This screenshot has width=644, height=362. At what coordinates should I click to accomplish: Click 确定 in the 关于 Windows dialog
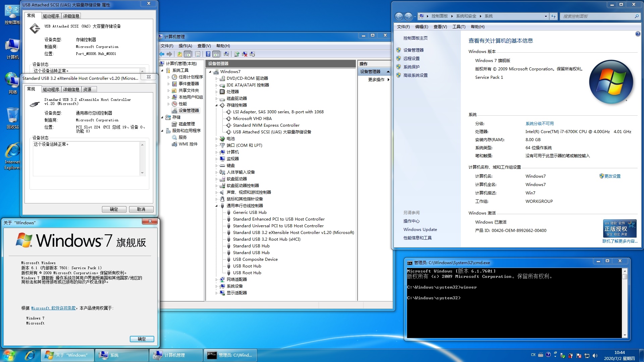coord(142,339)
